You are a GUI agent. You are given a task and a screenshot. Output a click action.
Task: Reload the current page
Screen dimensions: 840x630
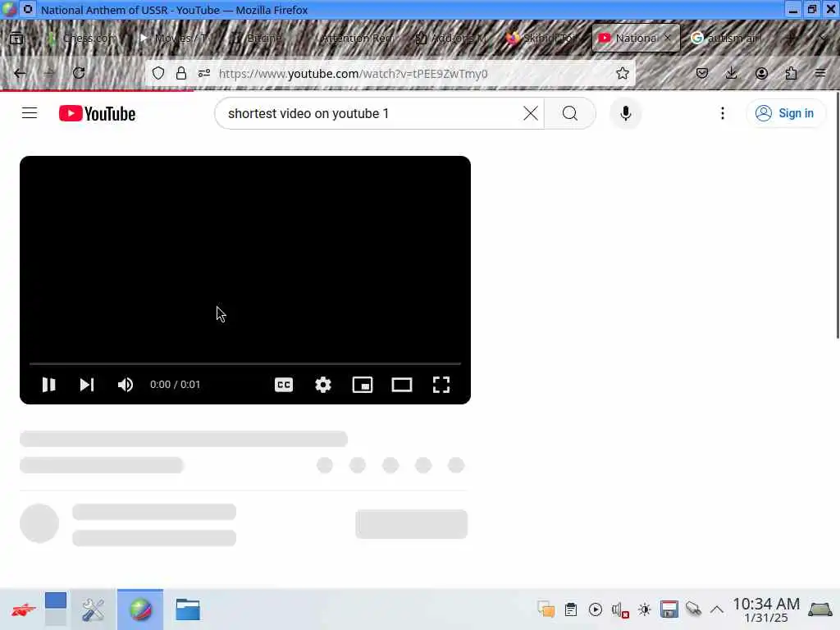(x=79, y=73)
